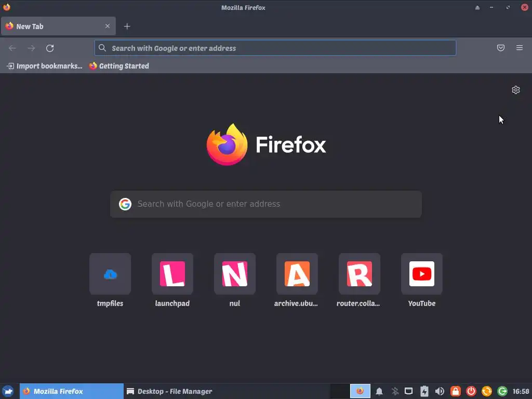Screen dimensions: 532x399
Task: Click the Firefox workspace pager cell
Action: click(x=360, y=391)
